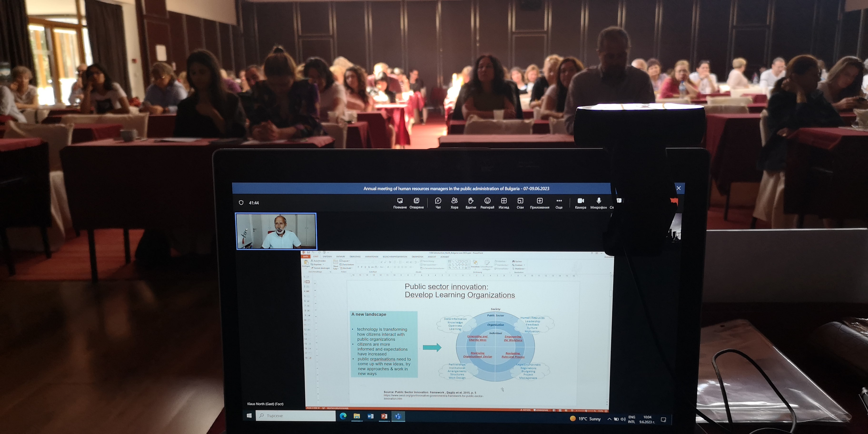Adjust the PowerPoint status bar zoom slider
Image resolution: width=868 pixels, height=434 pixels.
(x=586, y=410)
